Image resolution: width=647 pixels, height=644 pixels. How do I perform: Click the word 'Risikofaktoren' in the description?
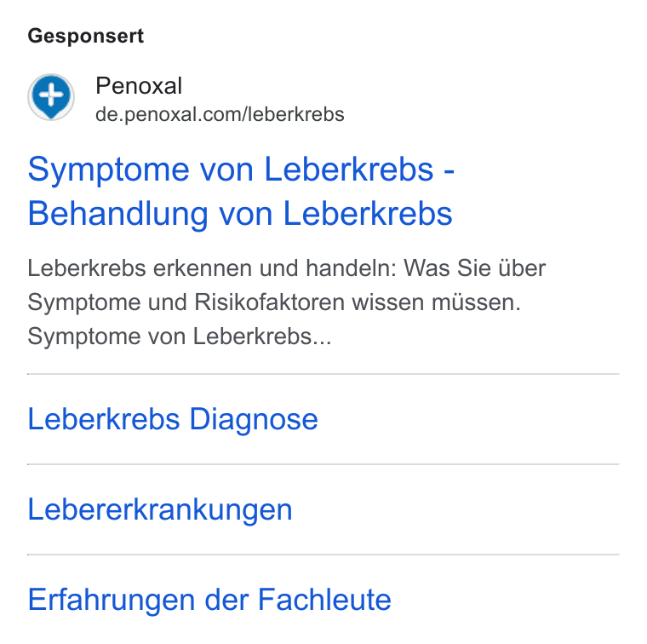click(x=270, y=302)
